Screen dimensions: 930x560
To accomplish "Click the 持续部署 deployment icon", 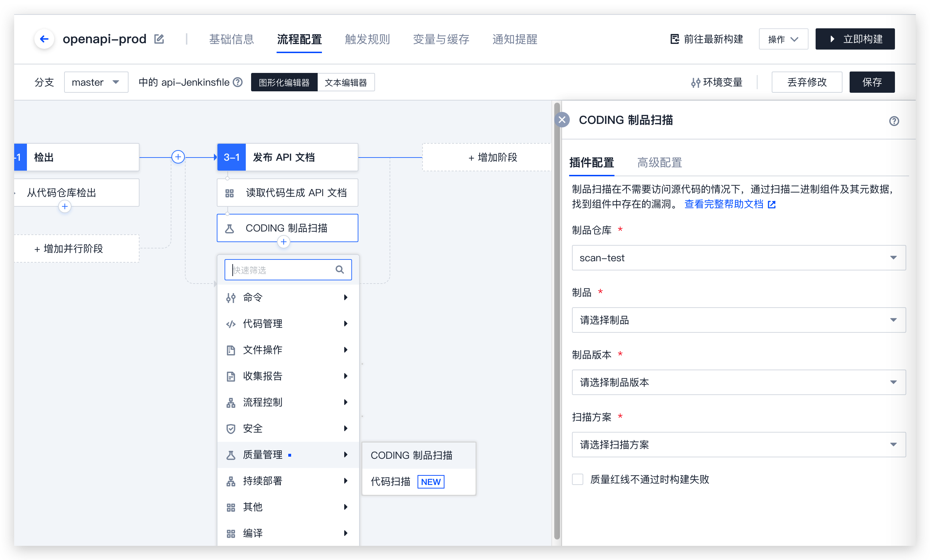I will click(x=231, y=481).
